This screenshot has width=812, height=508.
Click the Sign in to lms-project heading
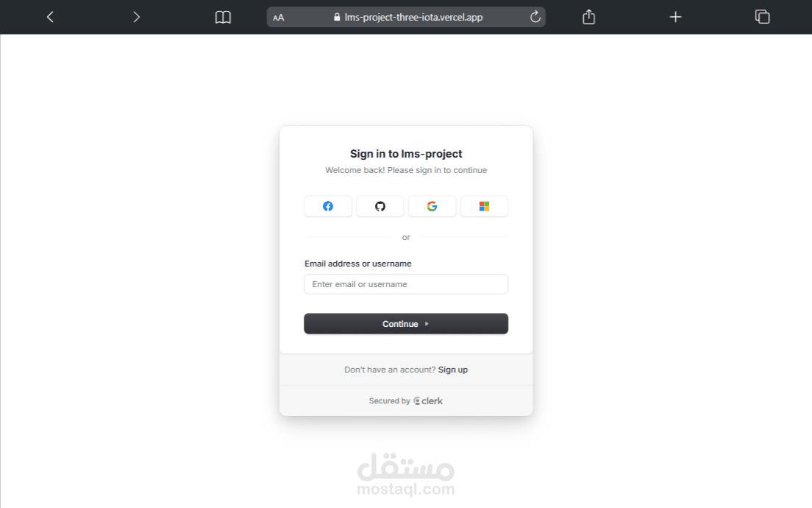click(406, 154)
